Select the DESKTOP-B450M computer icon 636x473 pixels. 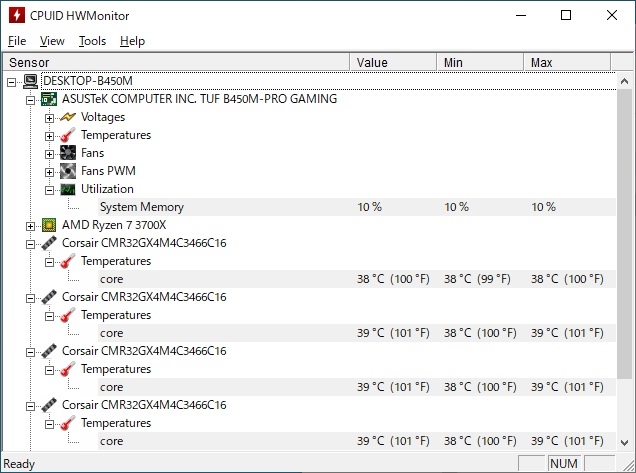pos(30,81)
